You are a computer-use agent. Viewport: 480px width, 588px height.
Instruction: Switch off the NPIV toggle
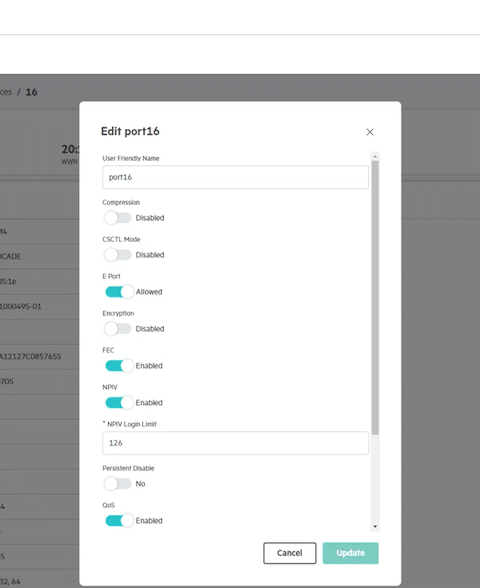(119, 403)
